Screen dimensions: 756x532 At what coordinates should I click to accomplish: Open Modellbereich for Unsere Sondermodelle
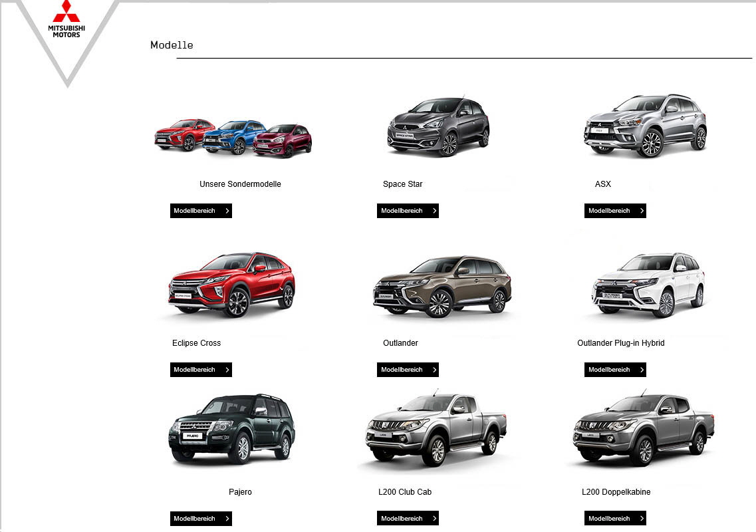tap(201, 211)
